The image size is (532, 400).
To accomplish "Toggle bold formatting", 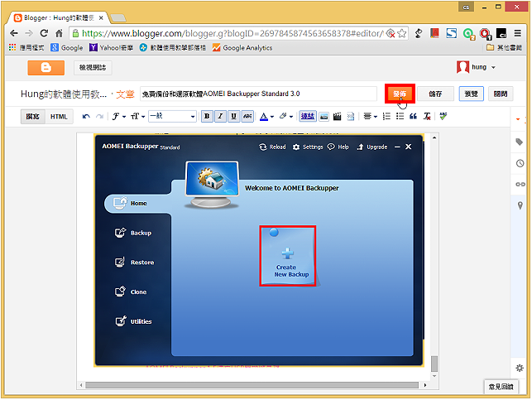I will click(x=207, y=117).
